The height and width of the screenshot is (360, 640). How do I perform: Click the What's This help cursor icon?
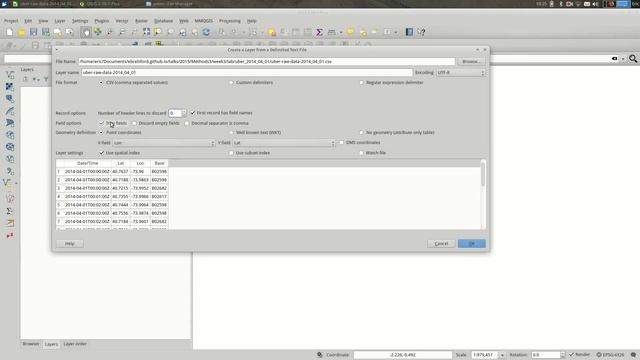(422, 32)
